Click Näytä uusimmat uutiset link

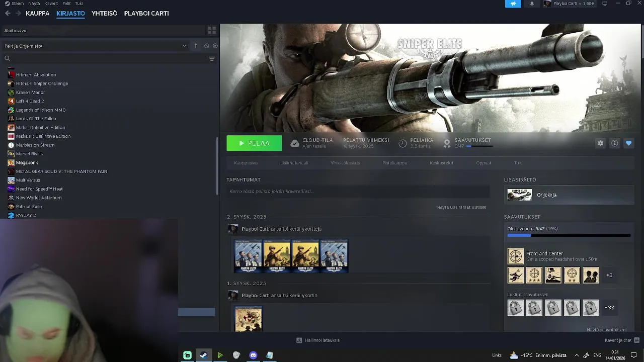click(x=461, y=207)
